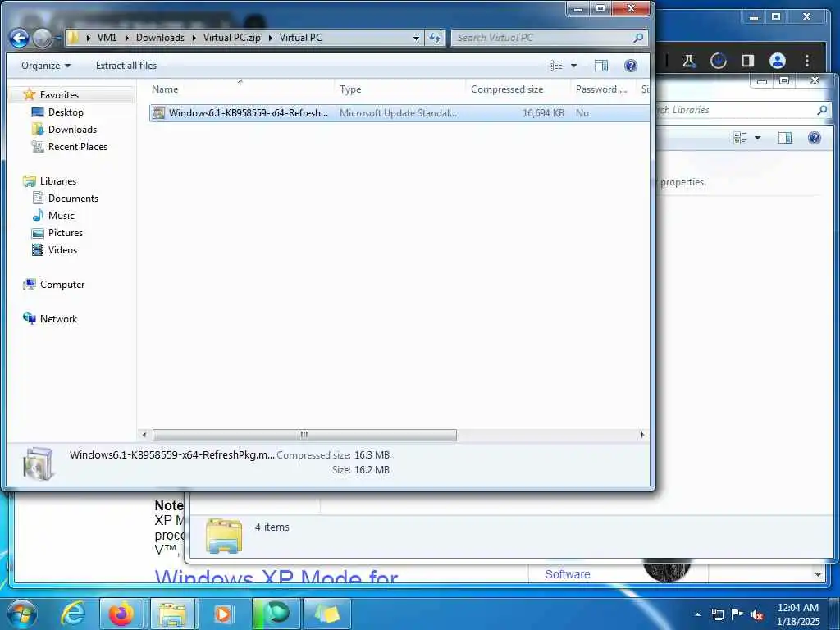Select Libraries in navigation pane

58,181
